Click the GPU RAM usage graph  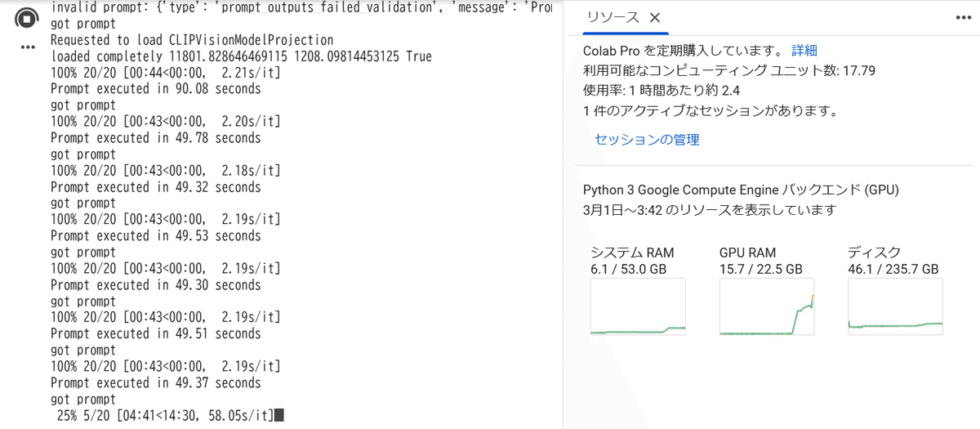767,306
